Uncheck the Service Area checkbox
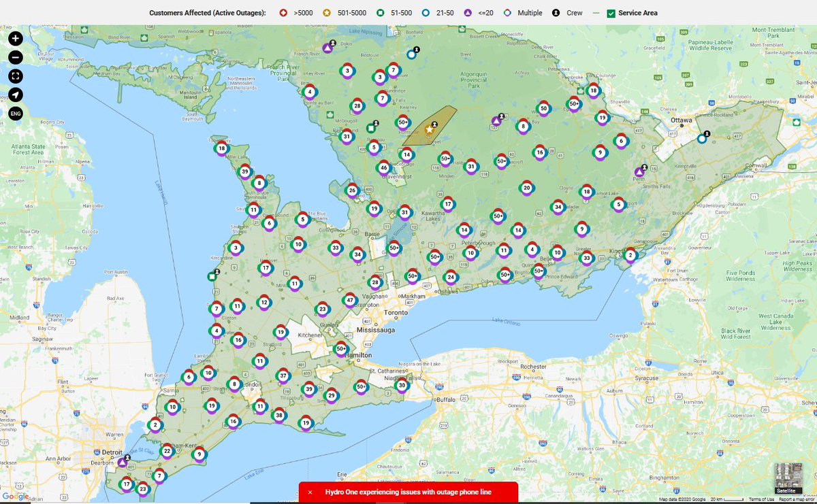Image resolution: width=817 pixels, height=504 pixels. [611, 13]
